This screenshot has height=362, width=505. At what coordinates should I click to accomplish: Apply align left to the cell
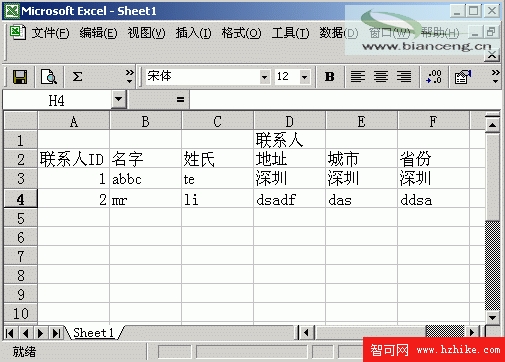click(x=358, y=77)
